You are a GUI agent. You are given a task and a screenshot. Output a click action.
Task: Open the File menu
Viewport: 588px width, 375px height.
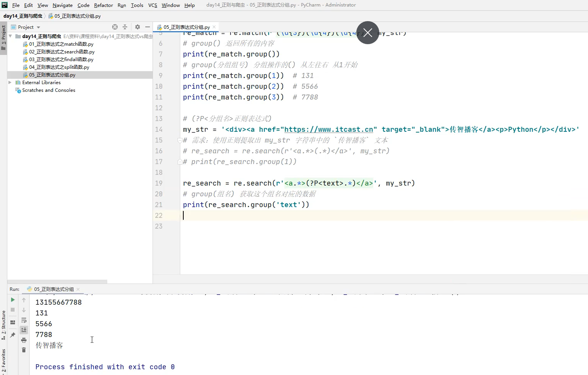coord(16,5)
